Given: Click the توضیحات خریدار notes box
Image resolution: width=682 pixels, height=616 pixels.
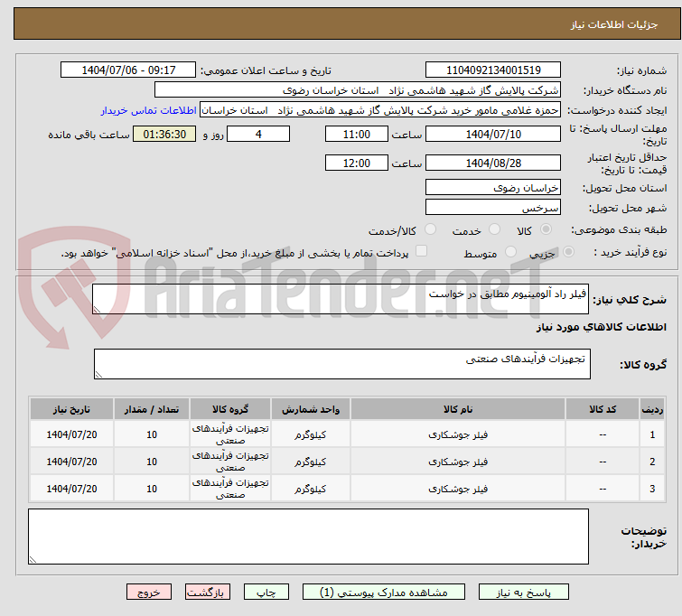Looking at the screenshot, I should [308, 537].
